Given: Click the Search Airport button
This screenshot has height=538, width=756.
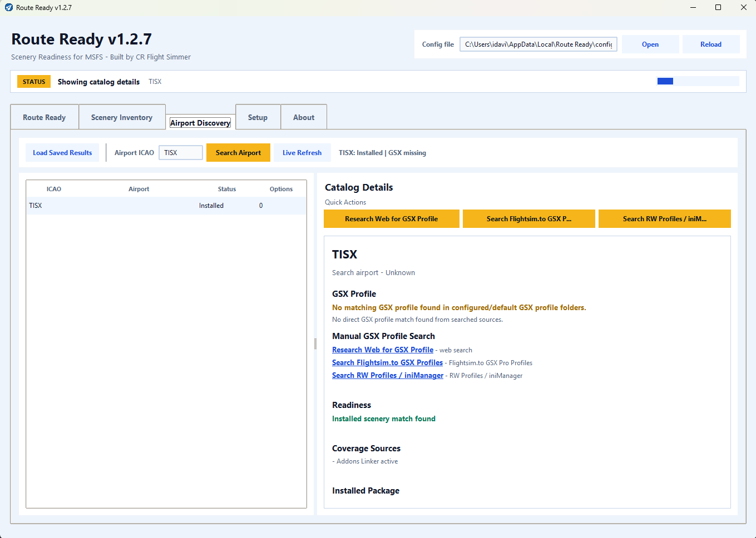Looking at the screenshot, I should pos(238,153).
